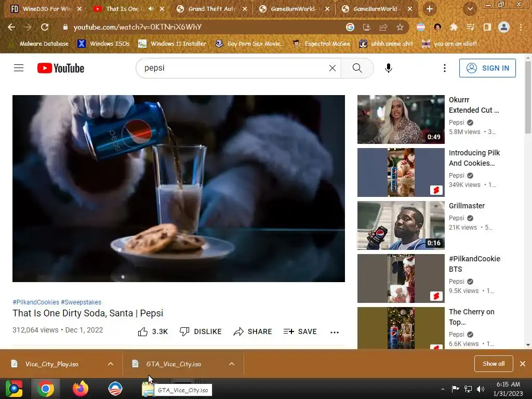
Task: Open the media controls icon
Action: (x=471, y=27)
